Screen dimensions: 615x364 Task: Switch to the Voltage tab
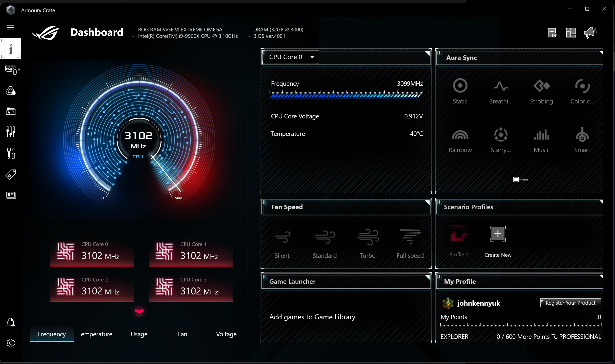226,334
